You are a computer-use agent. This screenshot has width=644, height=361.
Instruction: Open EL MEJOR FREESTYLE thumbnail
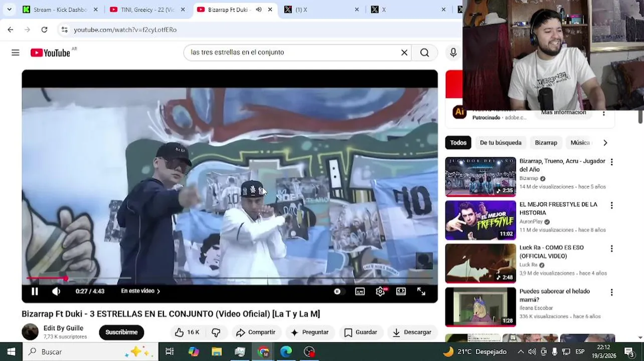coord(480,220)
